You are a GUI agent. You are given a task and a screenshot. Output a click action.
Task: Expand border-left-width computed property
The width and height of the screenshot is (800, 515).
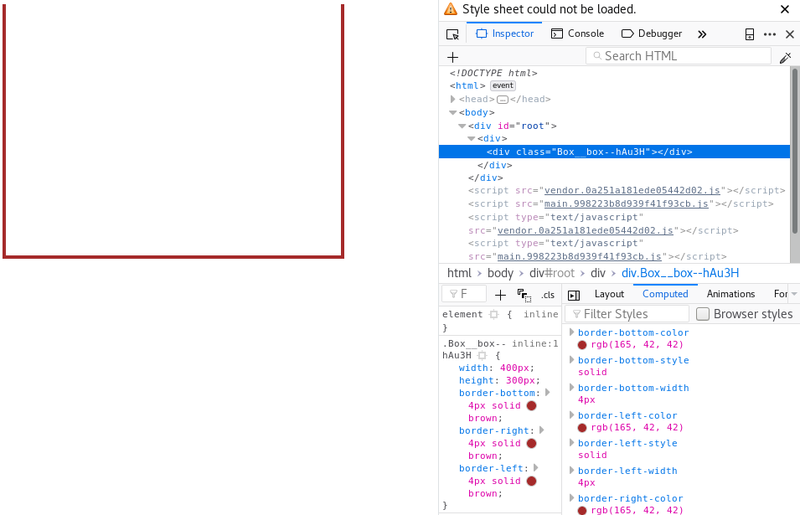pyautogui.click(x=572, y=470)
